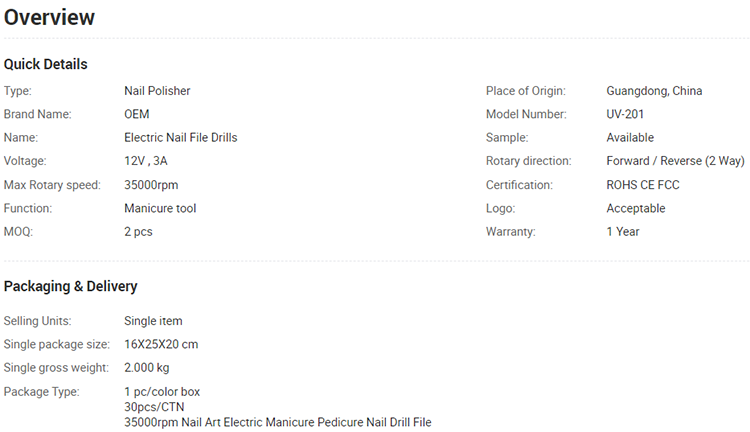Select the Quick Details section title
This screenshot has width=750, height=432.
pos(45,64)
